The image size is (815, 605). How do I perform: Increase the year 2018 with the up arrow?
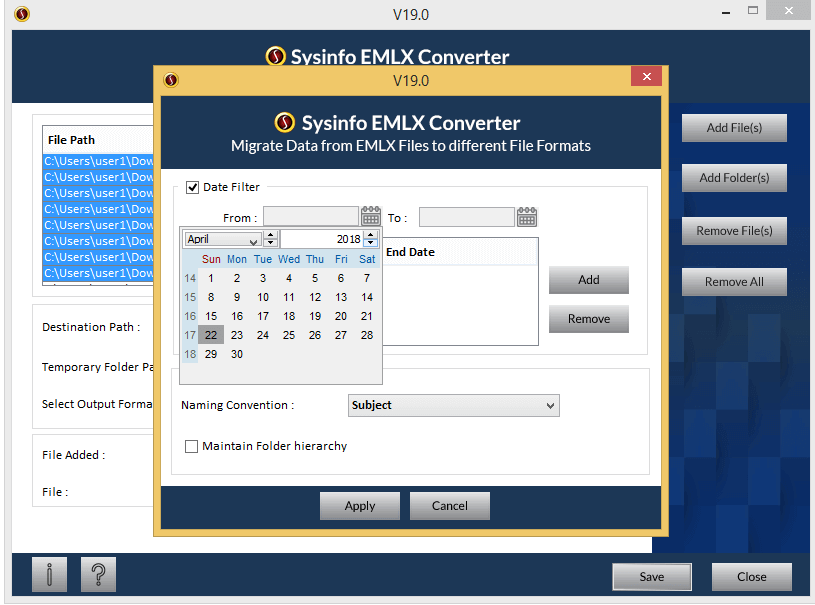point(371,235)
